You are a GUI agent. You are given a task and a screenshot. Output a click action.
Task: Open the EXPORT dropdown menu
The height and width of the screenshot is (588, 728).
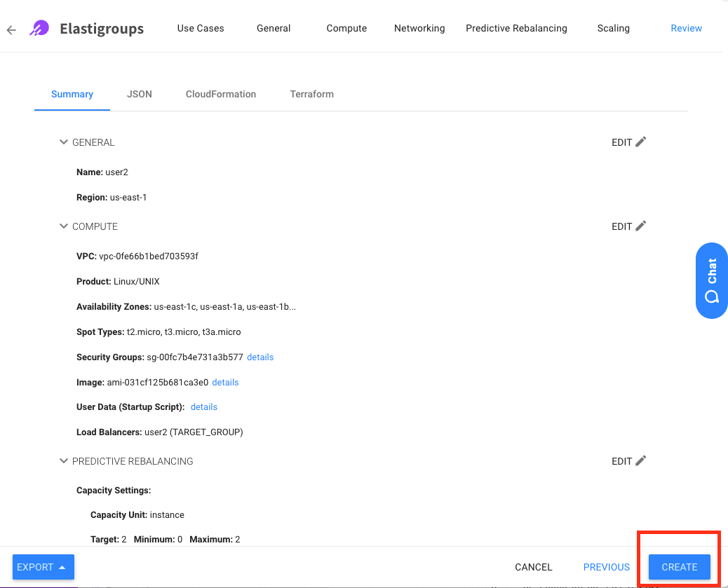[x=43, y=567]
